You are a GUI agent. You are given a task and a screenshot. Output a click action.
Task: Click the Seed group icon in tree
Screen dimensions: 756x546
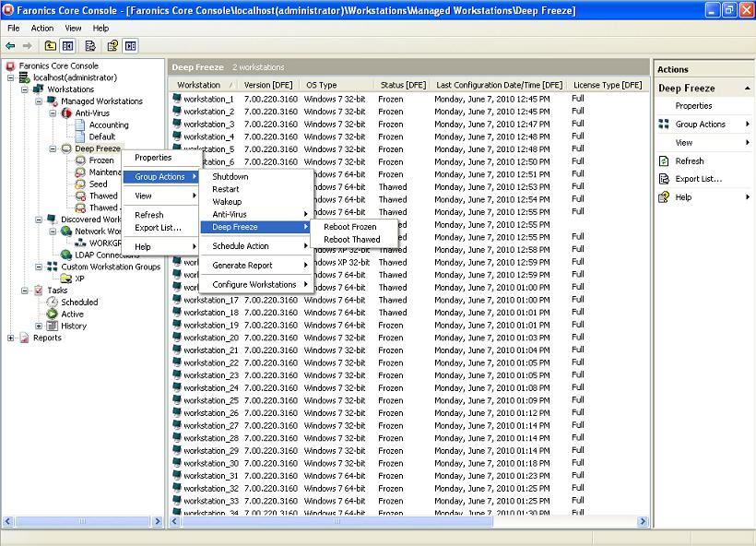coord(80,184)
